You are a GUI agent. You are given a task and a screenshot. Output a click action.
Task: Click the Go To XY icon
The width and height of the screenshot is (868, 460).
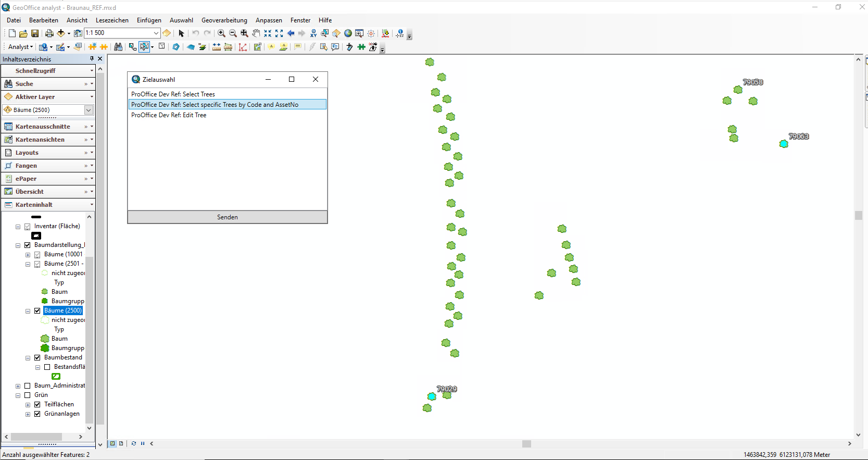pyautogui.click(x=313, y=33)
